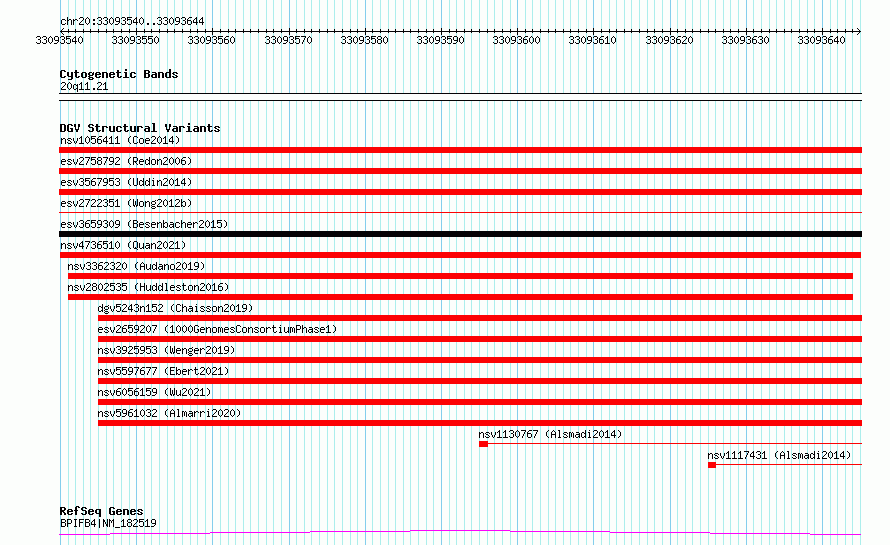Open variant nsv4736510 (Quan2021) label

[x=123, y=245]
